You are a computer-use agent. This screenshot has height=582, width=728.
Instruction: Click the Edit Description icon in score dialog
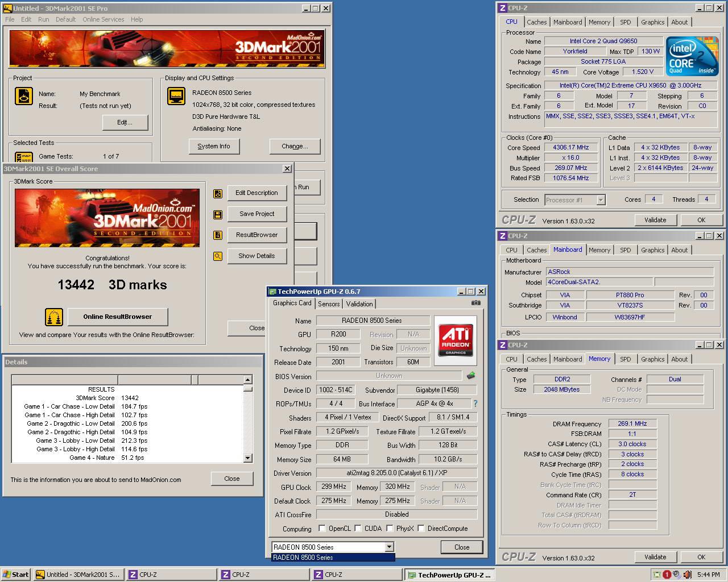[218, 194]
